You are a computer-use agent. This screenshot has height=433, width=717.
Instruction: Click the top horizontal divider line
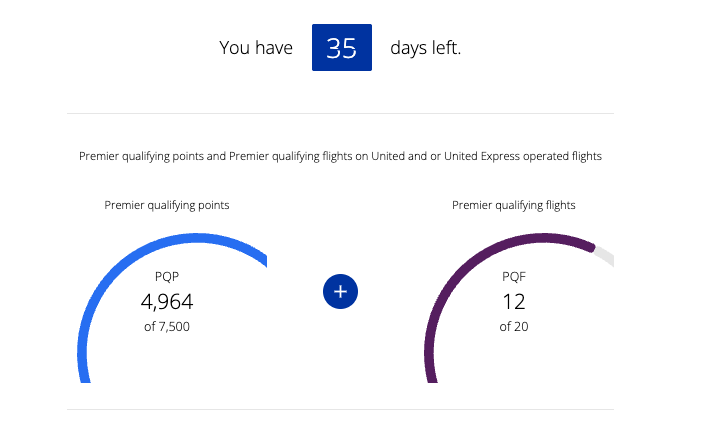point(340,113)
